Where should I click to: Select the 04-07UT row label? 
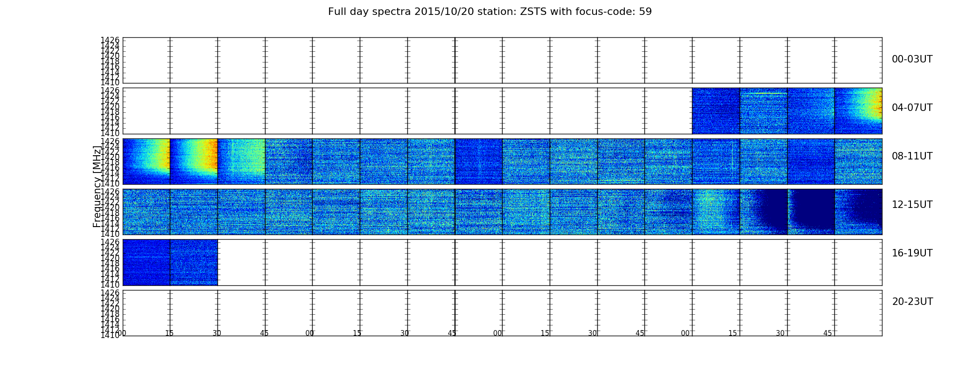coord(912,108)
